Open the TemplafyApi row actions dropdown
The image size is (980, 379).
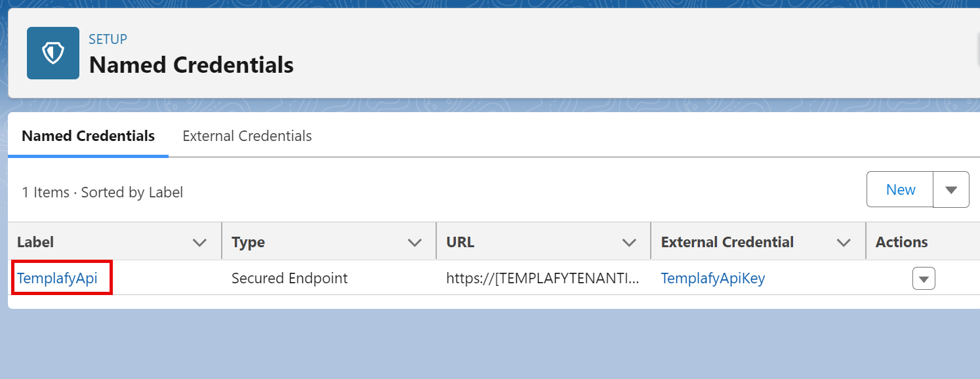click(924, 279)
